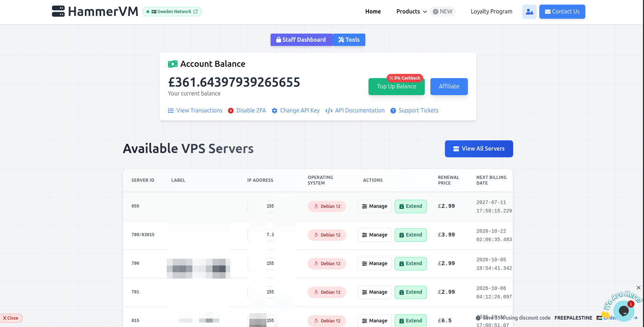
Task: Manage server 780/83015
Action: (375, 235)
